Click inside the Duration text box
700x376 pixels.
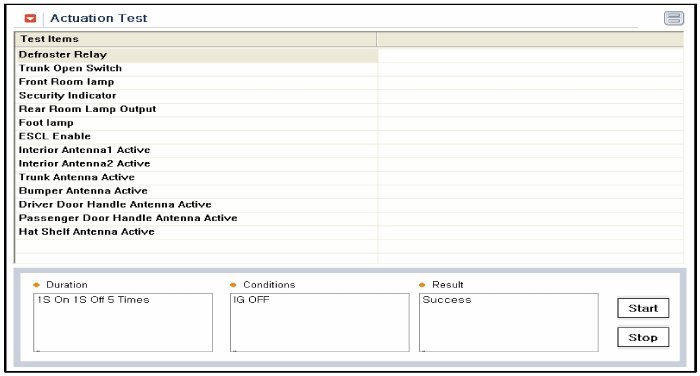pos(123,322)
